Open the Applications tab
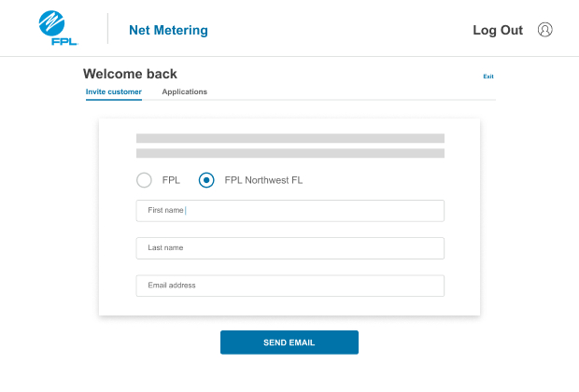The height and width of the screenshot is (392, 579). (x=185, y=91)
